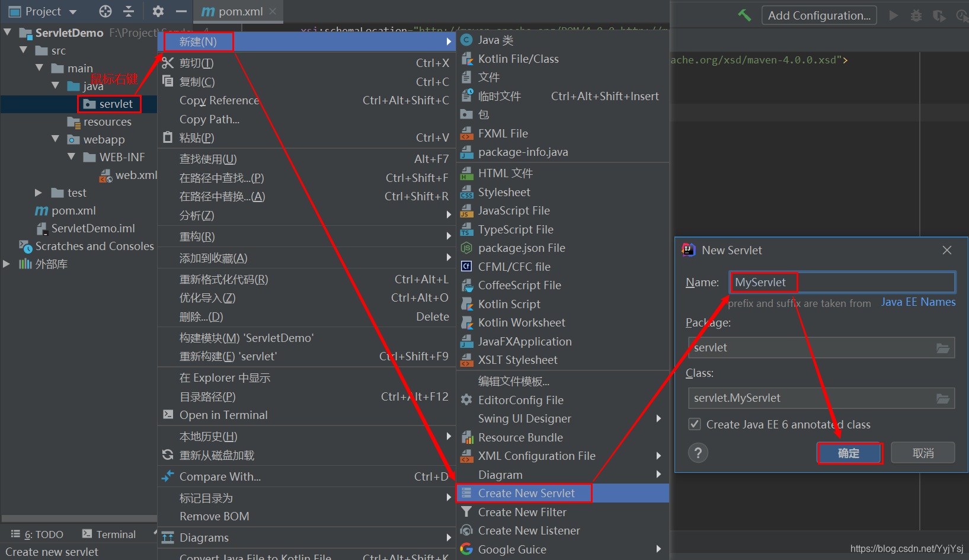969x560 pixels.
Task: Open the Terminal tool window button
Action: click(x=109, y=535)
